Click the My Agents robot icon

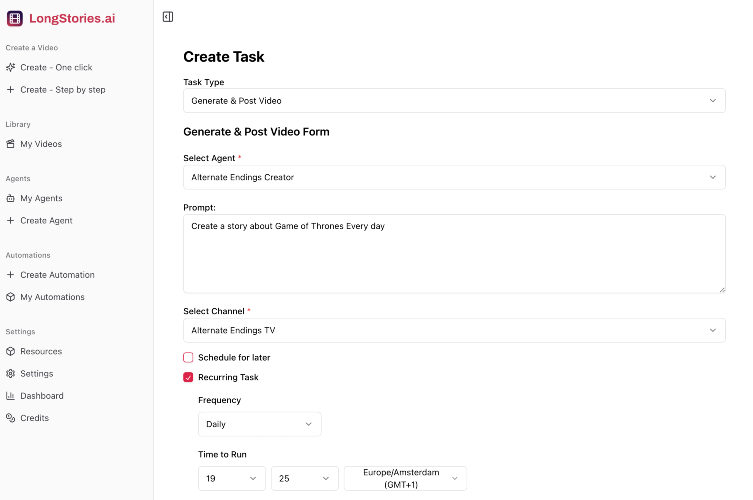[10, 198]
